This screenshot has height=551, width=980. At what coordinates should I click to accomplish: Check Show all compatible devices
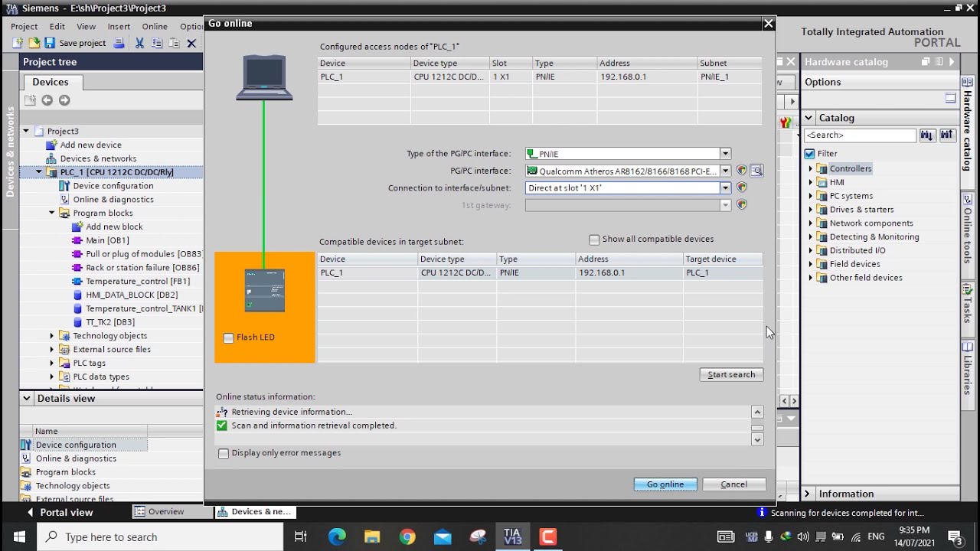[x=594, y=240]
